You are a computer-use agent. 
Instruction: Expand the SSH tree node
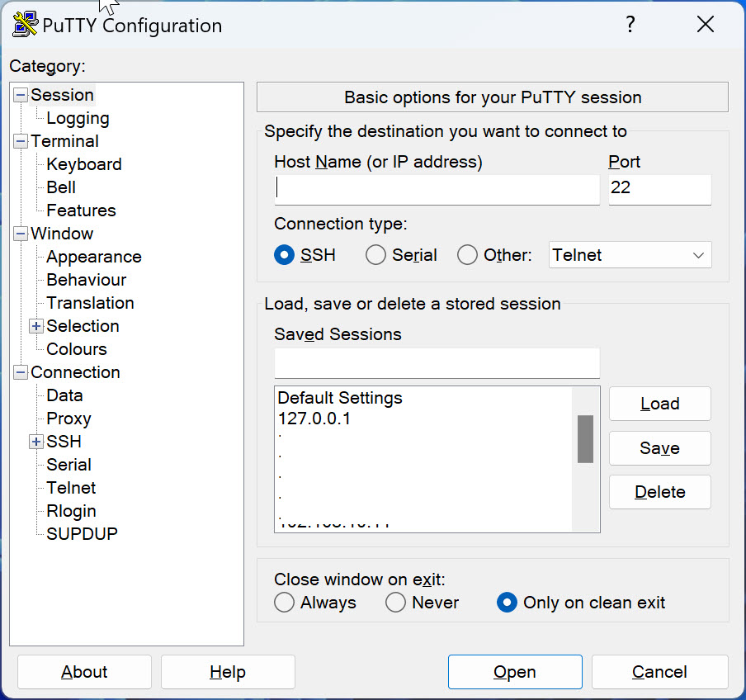(x=36, y=442)
